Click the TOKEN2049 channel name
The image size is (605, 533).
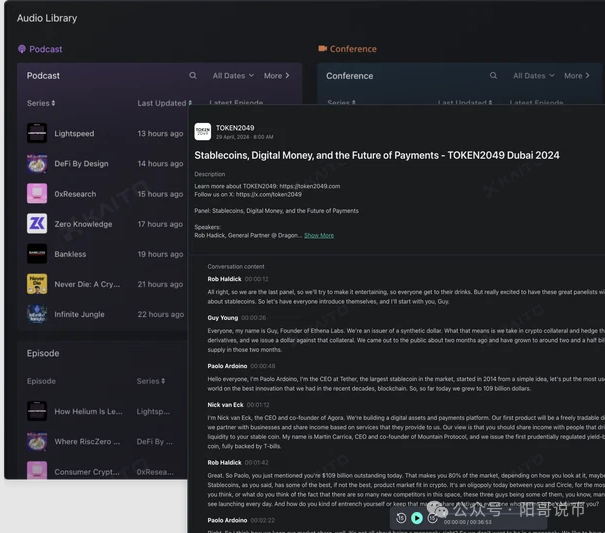point(235,128)
